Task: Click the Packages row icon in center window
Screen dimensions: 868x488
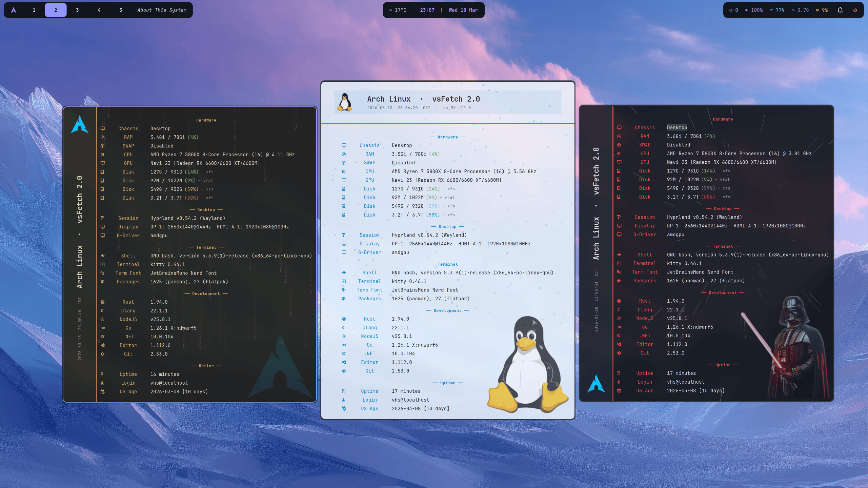Action: click(x=344, y=299)
